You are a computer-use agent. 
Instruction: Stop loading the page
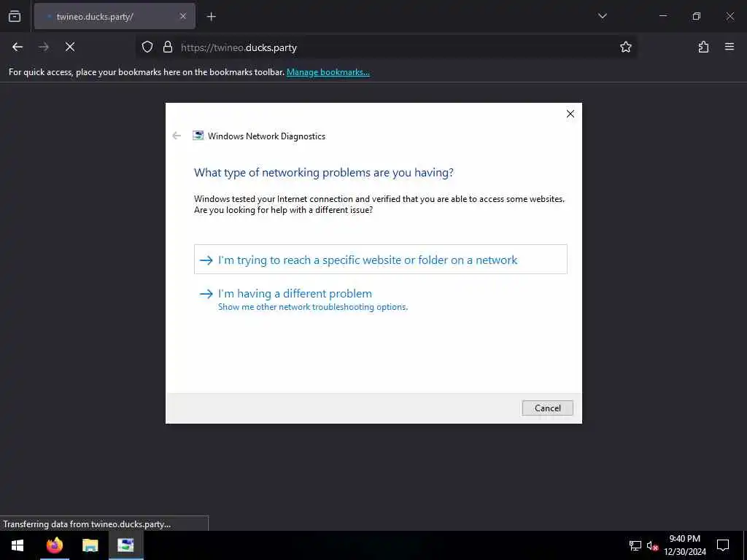(x=70, y=47)
